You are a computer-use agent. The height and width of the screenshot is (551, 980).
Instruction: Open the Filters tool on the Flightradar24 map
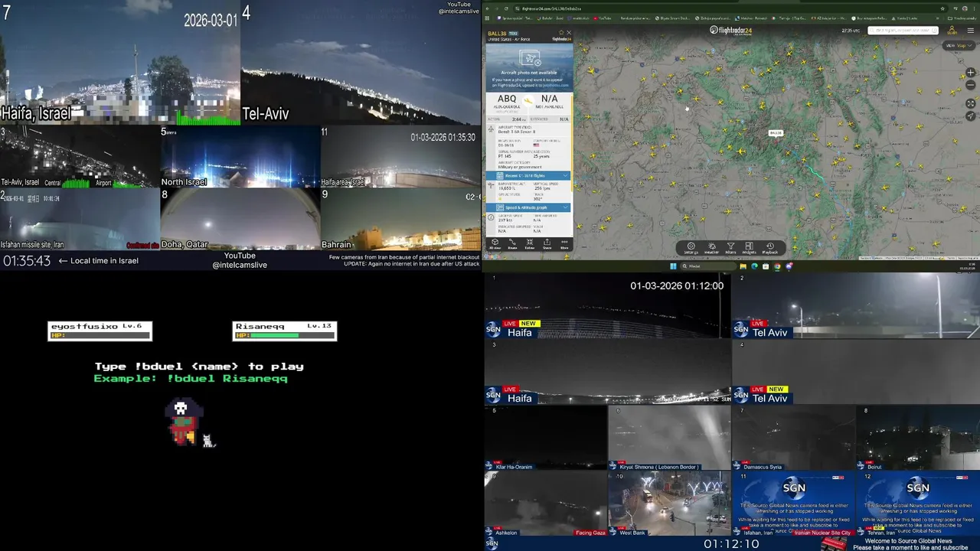(x=730, y=248)
